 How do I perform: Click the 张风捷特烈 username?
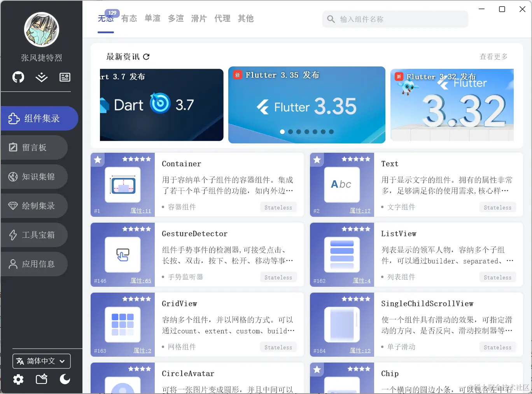tap(42, 58)
